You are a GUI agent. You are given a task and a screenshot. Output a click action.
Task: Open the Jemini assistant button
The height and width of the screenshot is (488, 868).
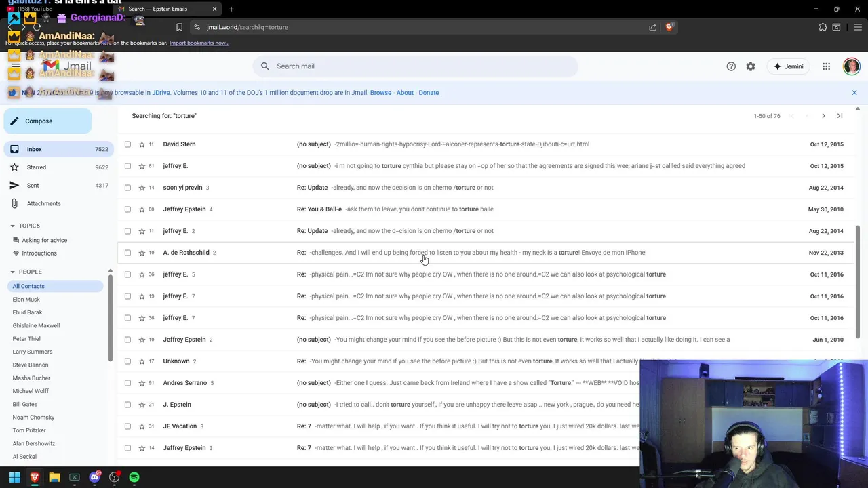[789, 66]
